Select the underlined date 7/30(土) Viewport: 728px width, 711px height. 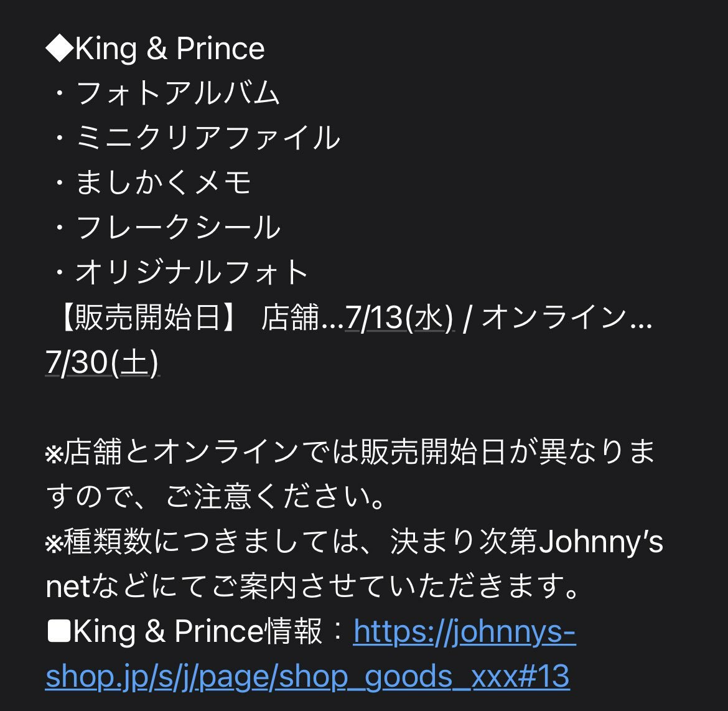102,362
